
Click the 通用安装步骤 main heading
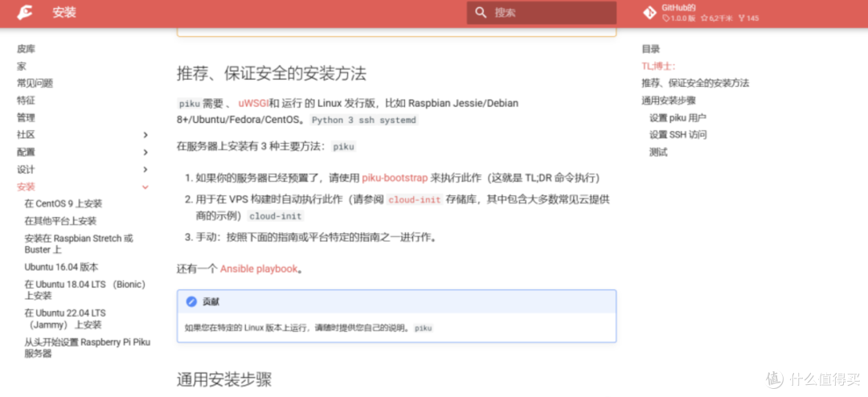pyautogui.click(x=224, y=380)
